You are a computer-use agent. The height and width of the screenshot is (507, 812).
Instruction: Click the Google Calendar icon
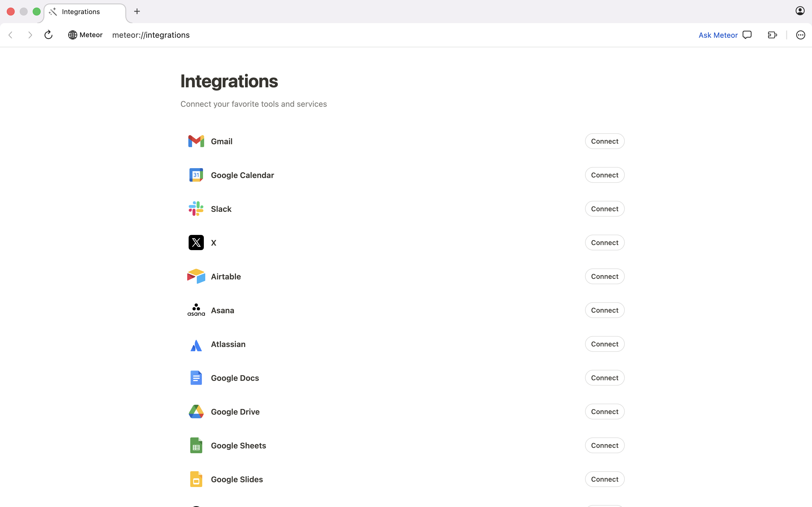pos(196,175)
